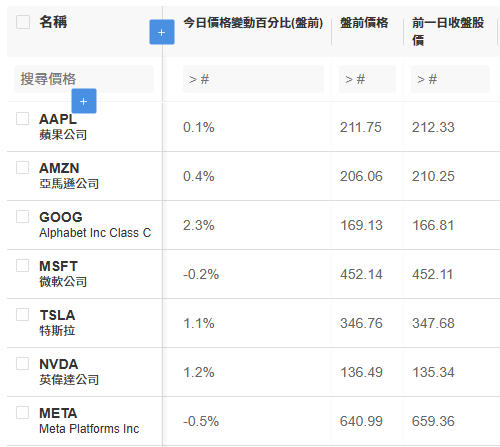Open the NVDA 英偉達公司 stock entry

pos(69,372)
